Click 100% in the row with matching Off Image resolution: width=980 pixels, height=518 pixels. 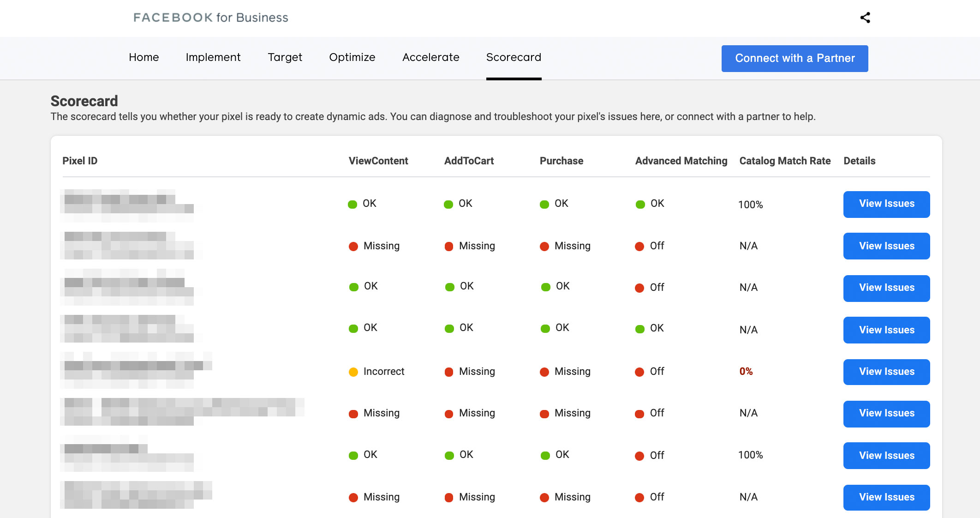[751, 455]
